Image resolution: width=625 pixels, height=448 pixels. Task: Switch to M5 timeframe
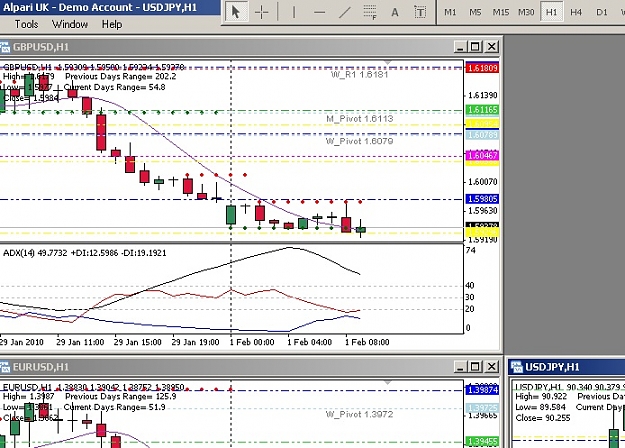[475, 12]
